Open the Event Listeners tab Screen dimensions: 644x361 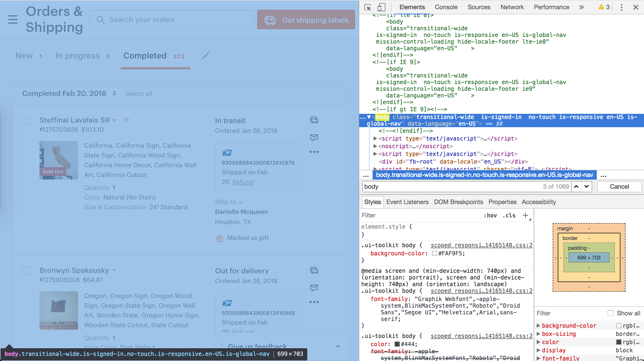coord(407,202)
